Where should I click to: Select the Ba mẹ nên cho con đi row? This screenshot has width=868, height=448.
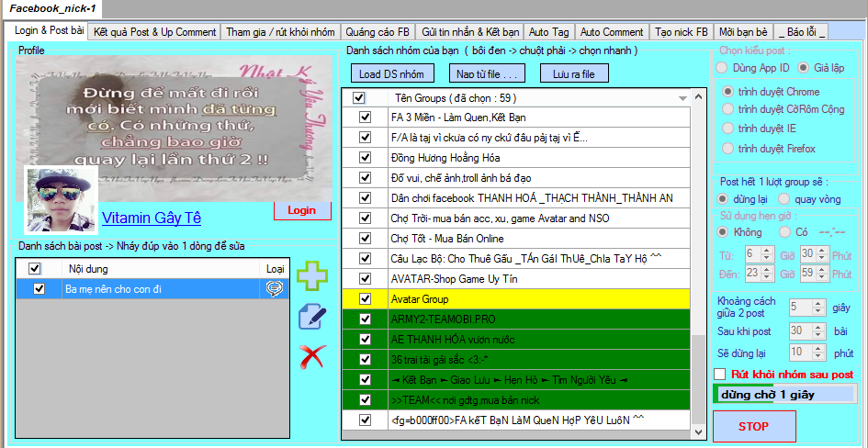coord(152,288)
